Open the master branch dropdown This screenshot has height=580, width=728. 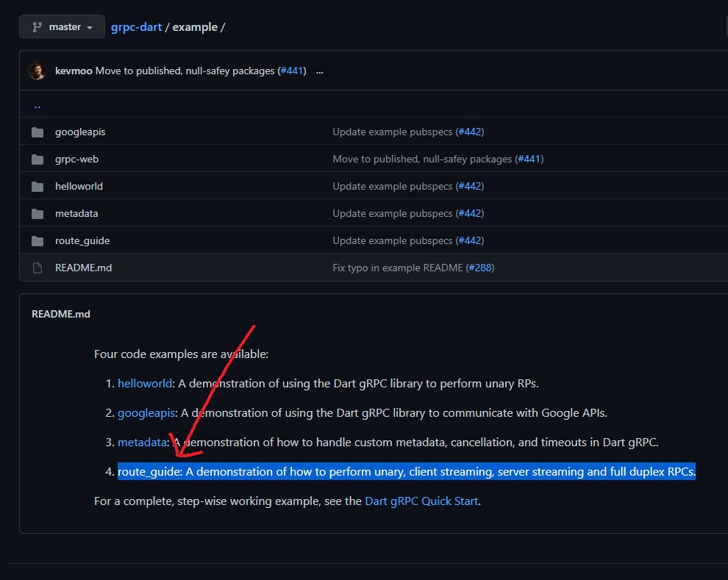coord(62,27)
